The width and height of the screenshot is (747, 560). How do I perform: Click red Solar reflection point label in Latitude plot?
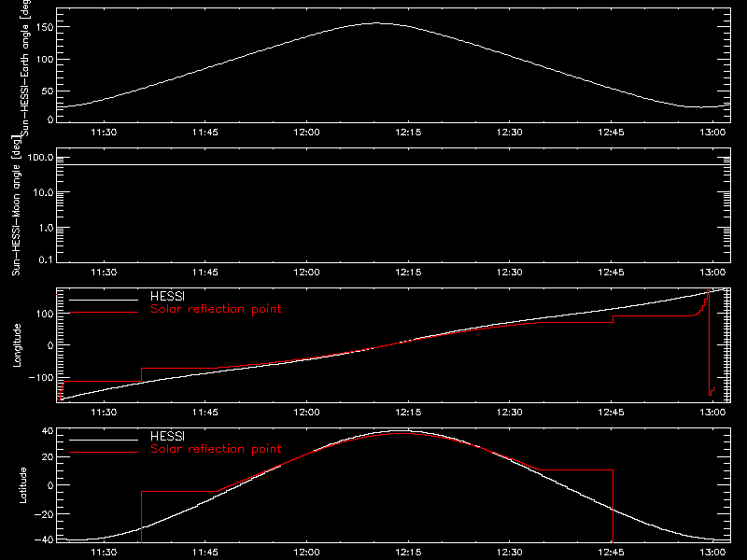[x=216, y=449]
